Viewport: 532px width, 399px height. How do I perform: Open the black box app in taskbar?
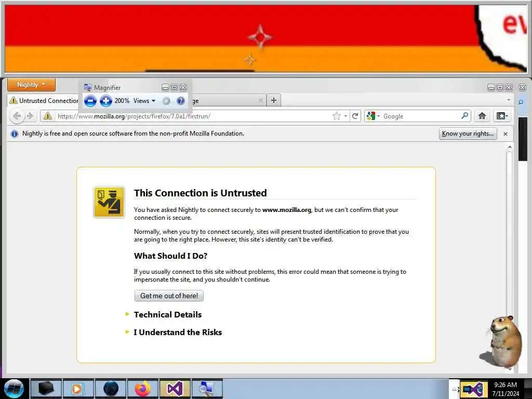pos(46,389)
